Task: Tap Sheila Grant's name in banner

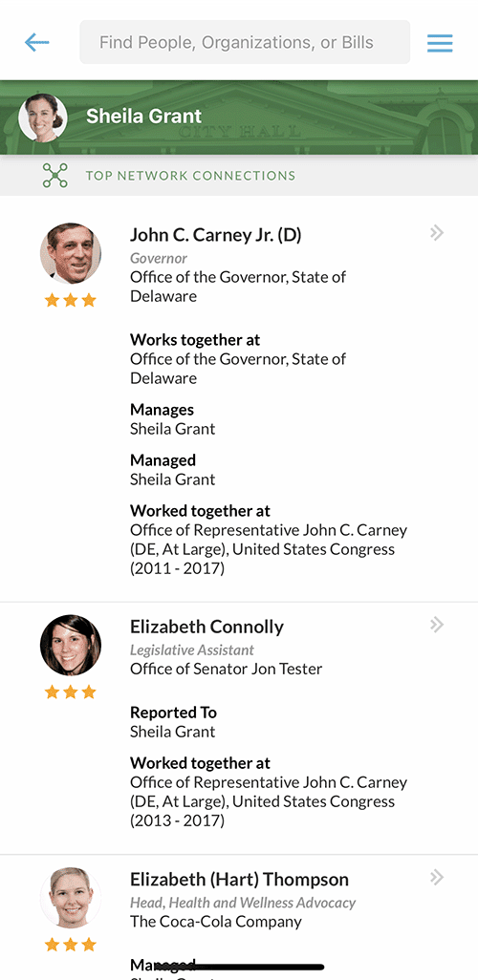Action: (x=144, y=117)
